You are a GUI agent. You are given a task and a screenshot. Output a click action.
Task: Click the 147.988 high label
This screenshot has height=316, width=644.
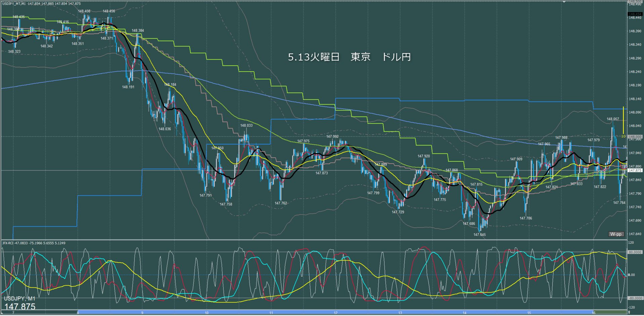[561, 138]
